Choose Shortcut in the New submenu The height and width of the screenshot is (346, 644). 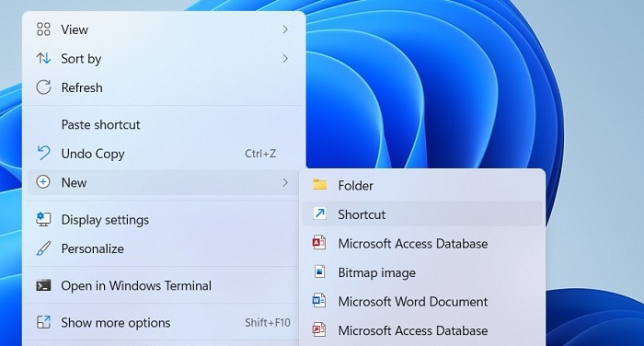click(x=422, y=214)
